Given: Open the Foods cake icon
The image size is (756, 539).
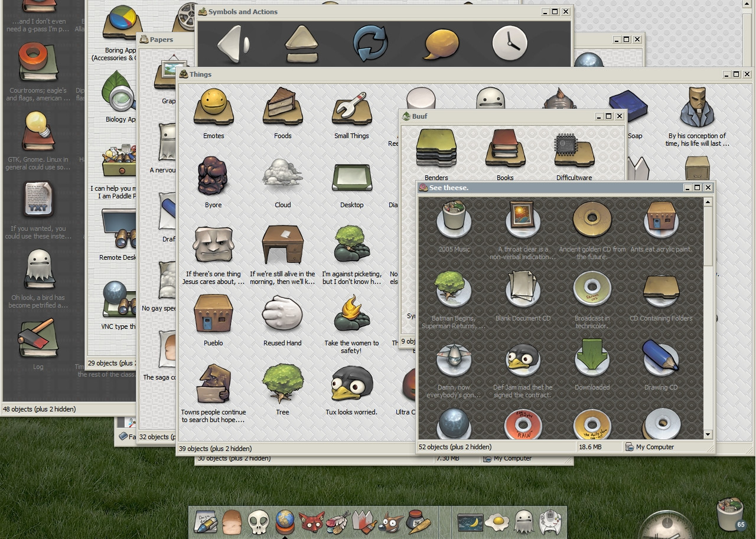Looking at the screenshot, I should [x=282, y=107].
